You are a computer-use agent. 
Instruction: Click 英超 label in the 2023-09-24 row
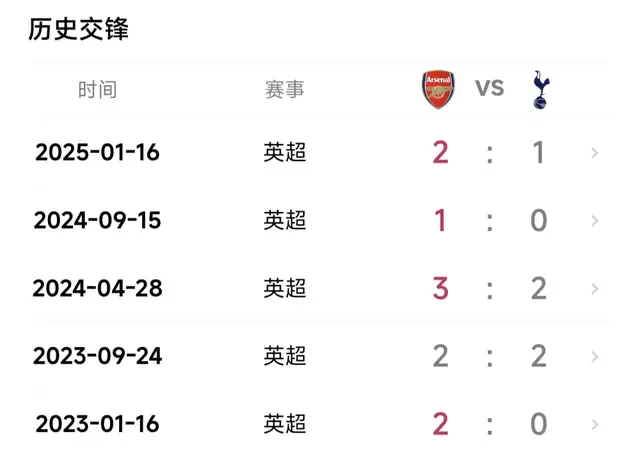click(285, 357)
